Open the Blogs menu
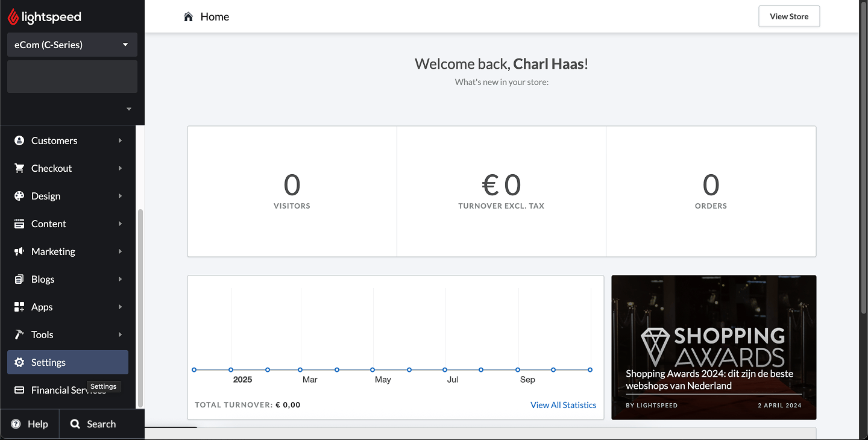This screenshot has height=440, width=868. (x=68, y=279)
